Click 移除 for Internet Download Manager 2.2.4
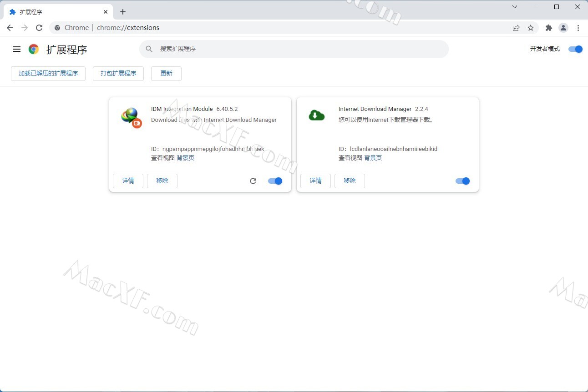 (350, 181)
